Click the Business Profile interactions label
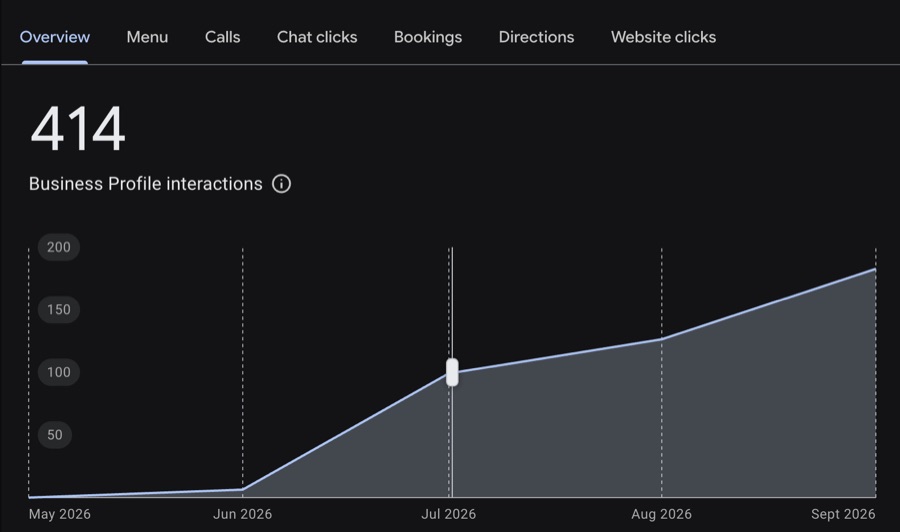Viewport: 900px width, 532px height. pos(146,184)
